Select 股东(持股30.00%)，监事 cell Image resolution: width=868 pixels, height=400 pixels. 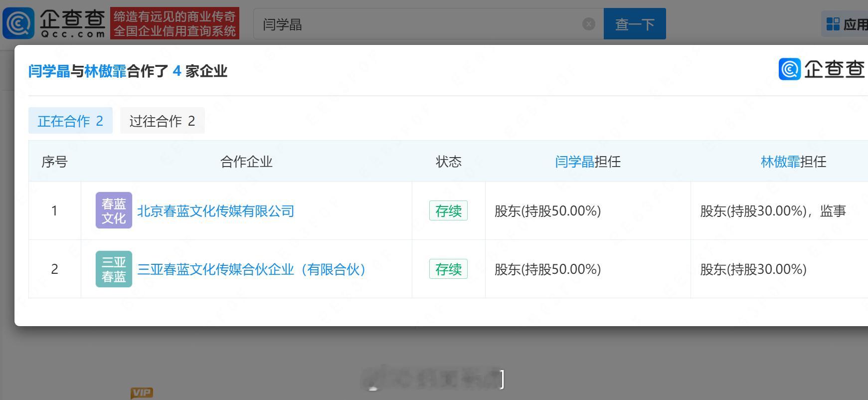pyautogui.click(x=779, y=211)
